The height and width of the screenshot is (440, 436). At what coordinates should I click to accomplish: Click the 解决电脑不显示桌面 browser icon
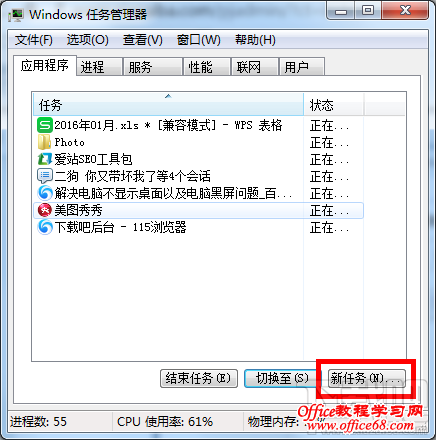pos(45,193)
